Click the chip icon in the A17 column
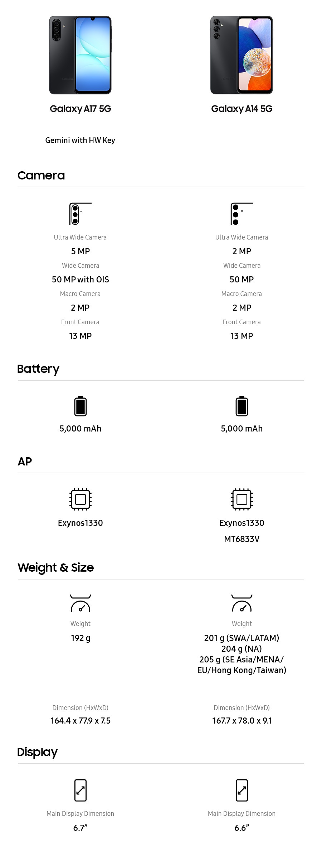 [80, 499]
